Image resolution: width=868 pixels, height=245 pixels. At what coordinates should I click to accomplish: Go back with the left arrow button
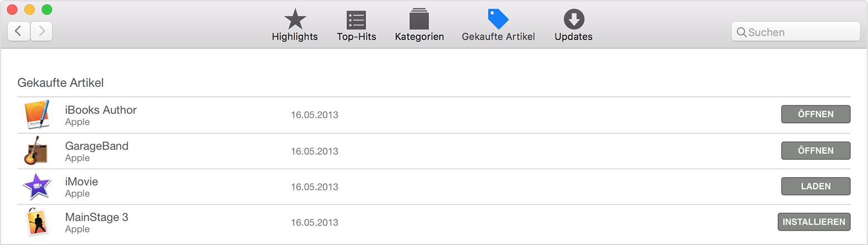pyautogui.click(x=18, y=31)
